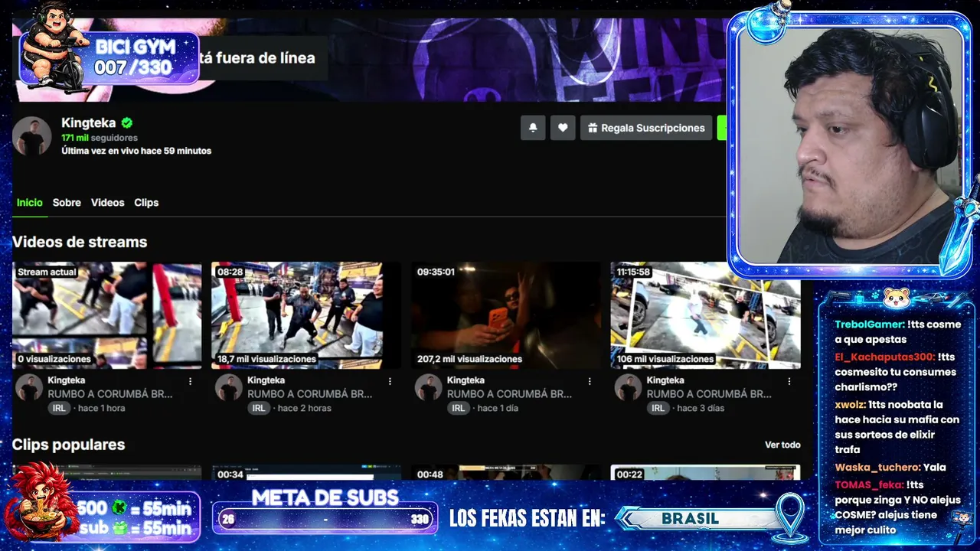The height and width of the screenshot is (551, 980).
Task: Click the channel avatar under the 'hace 1 día' video
Action: (x=429, y=388)
